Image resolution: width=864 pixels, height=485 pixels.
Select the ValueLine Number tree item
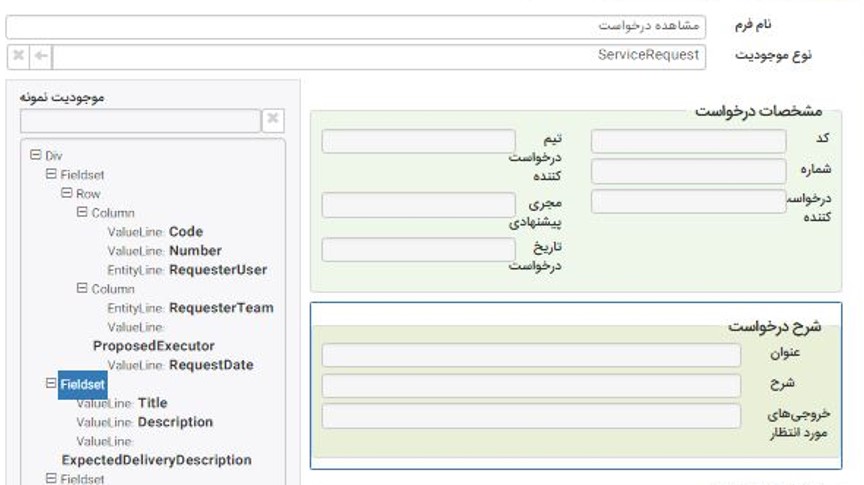(195, 251)
